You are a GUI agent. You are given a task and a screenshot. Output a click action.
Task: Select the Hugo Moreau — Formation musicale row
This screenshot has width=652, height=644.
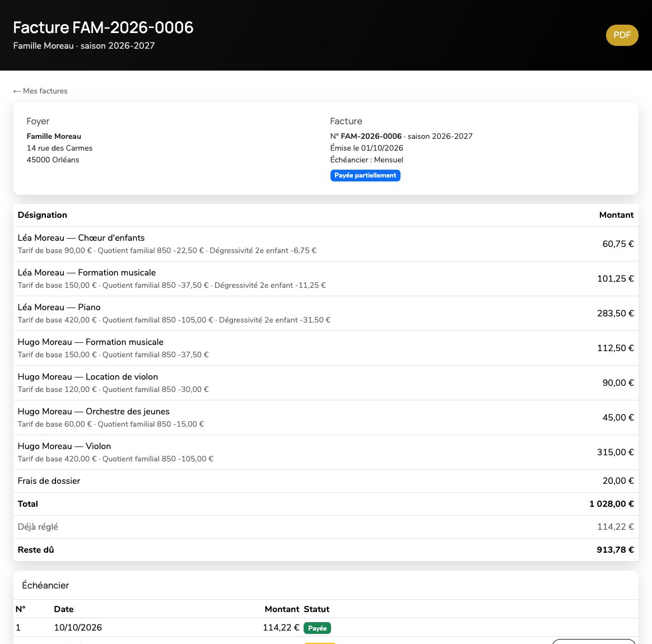tap(325, 348)
